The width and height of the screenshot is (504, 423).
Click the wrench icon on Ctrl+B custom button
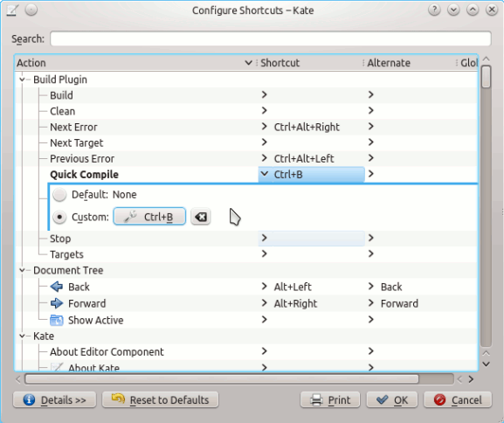[130, 217]
